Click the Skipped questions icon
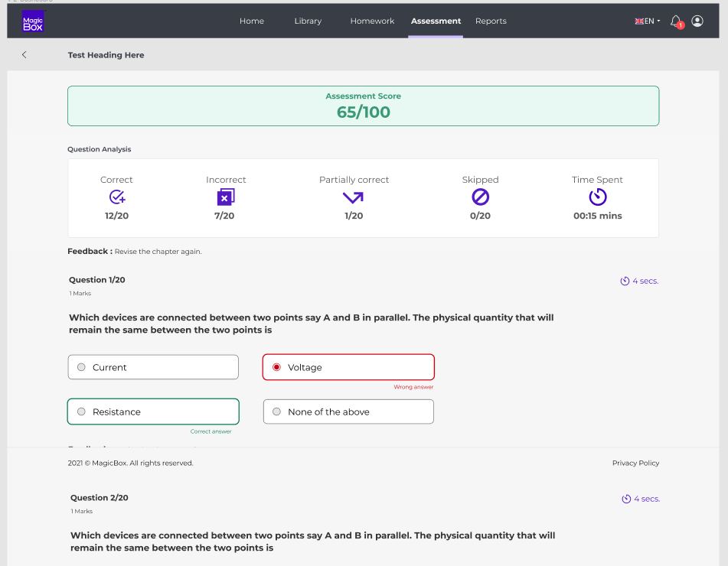The image size is (728, 566). 480,197
